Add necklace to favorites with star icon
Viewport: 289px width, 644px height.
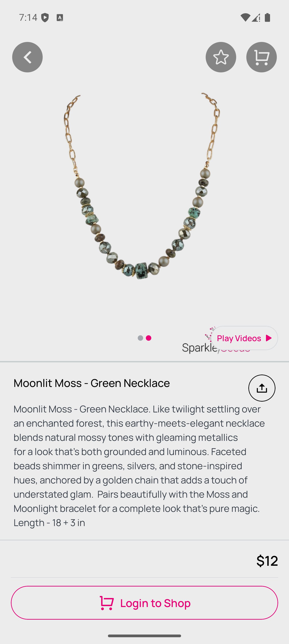click(x=221, y=57)
